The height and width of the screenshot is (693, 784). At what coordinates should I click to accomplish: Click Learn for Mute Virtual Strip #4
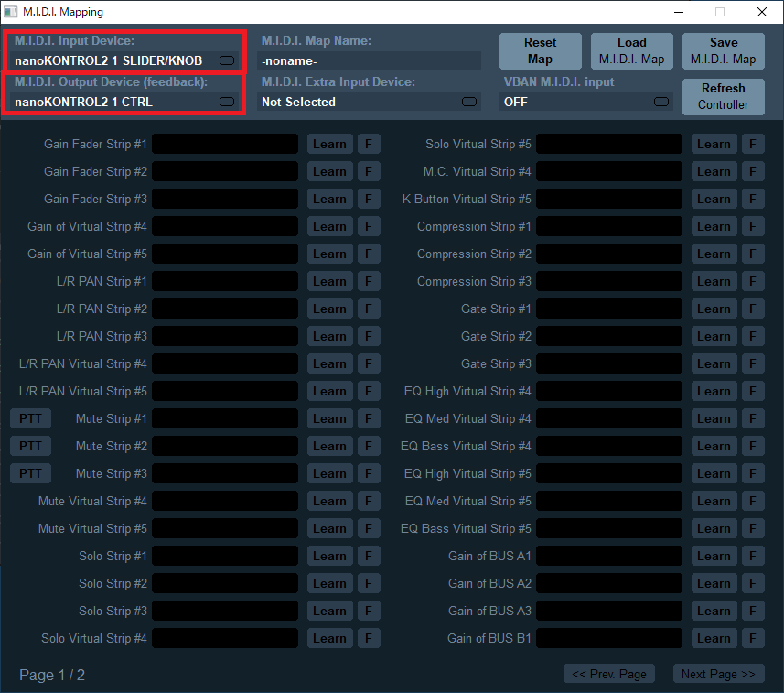click(x=329, y=502)
